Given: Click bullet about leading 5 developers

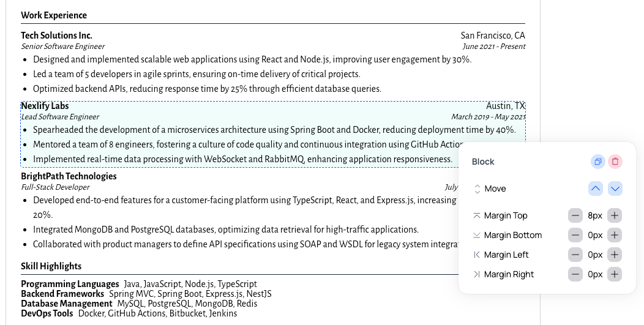Looking at the screenshot, I should click(197, 75).
